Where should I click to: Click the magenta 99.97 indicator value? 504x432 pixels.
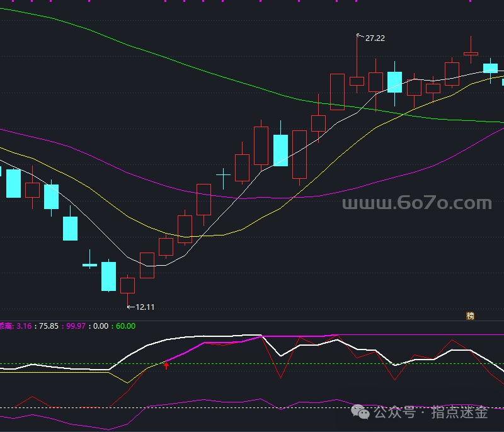tap(76, 326)
